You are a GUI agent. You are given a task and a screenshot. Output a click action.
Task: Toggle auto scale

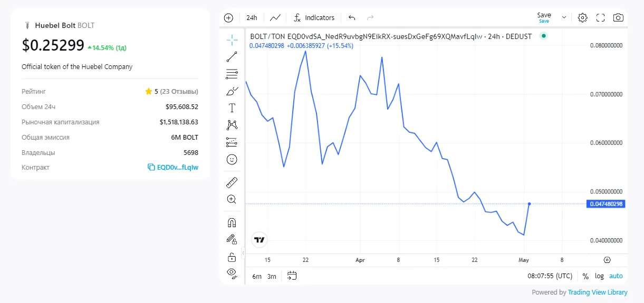pos(616,276)
